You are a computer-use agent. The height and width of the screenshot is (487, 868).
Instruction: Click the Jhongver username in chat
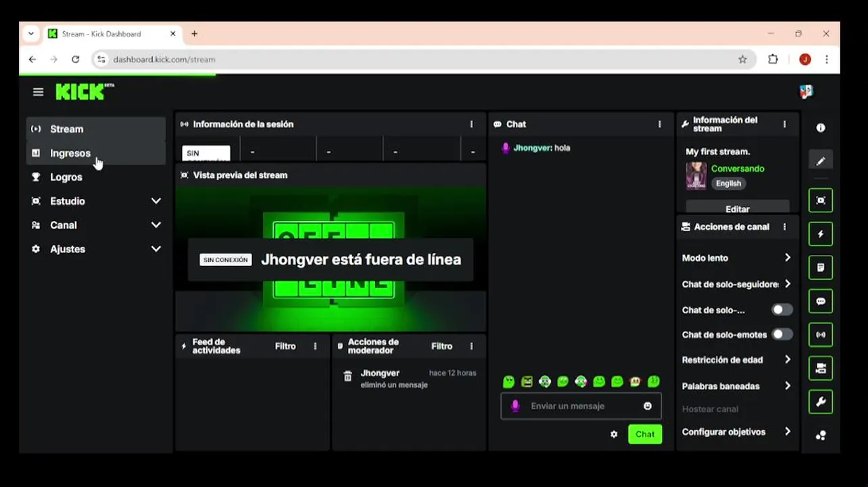tap(532, 148)
